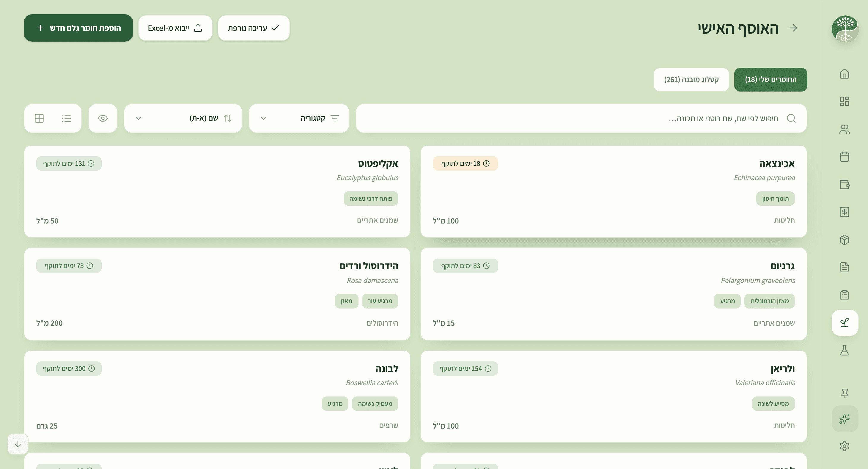Click the Boswellia carterii botanical name

pyautogui.click(x=372, y=383)
